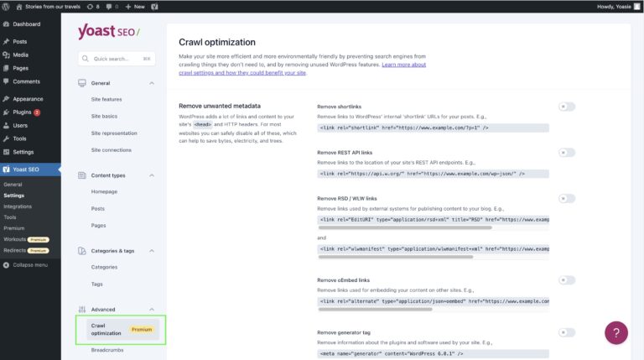Viewport: 644px width, 360px height.
Task: Open Site features settings
Action: point(106,100)
